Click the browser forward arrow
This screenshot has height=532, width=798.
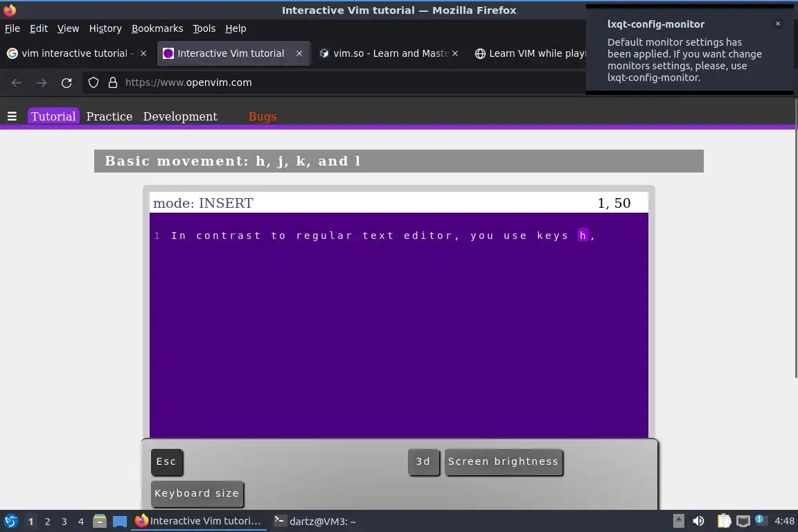point(42,83)
